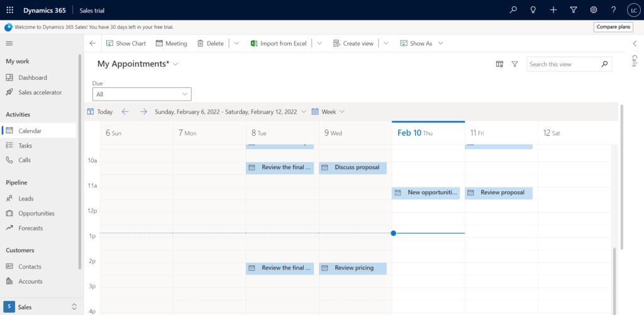The height and width of the screenshot is (315, 644).
Task: Open Calls in the sidebar
Action: [x=38, y=160]
